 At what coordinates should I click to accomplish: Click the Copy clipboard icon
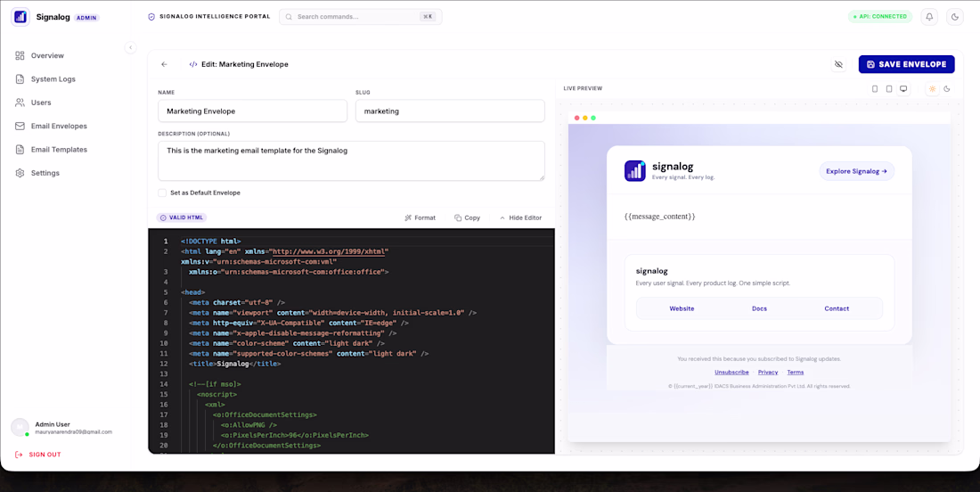tap(458, 217)
